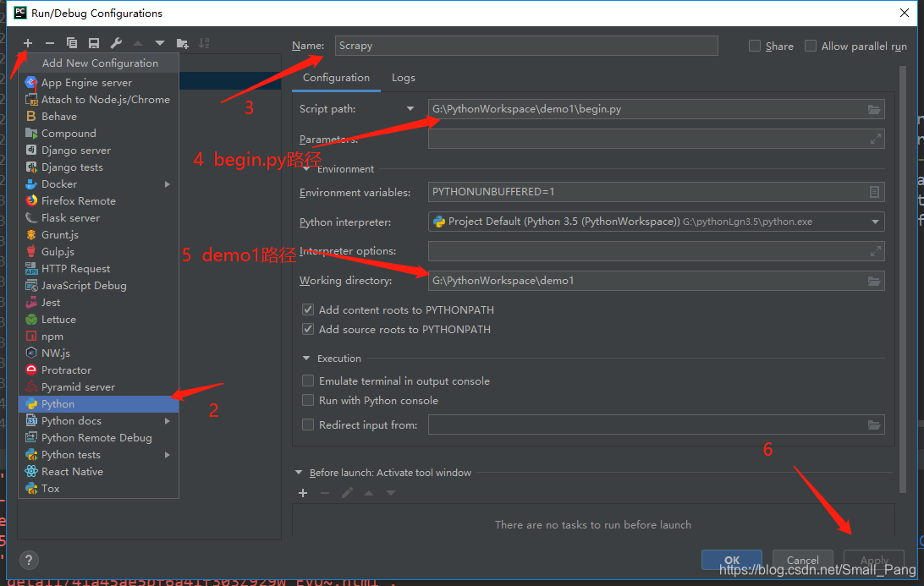Choose JavaScript Debug configuration type
This screenshot has height=586, width=924.
pos(98,286)
